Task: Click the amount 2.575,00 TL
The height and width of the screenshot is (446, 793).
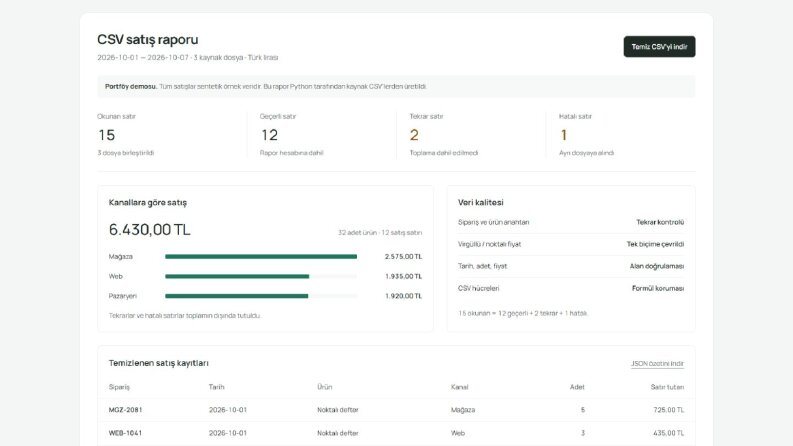Action: coord(403,257)
